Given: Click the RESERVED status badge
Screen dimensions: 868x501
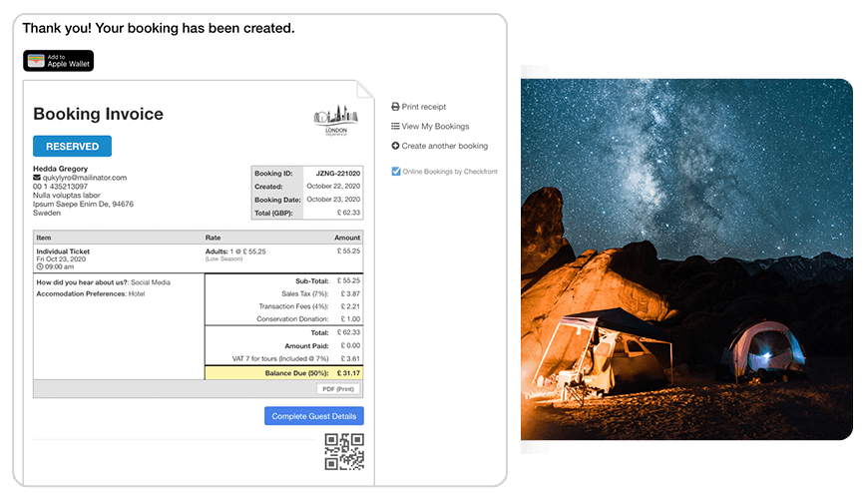Looking at the screenshot, I should coord(72,146).
